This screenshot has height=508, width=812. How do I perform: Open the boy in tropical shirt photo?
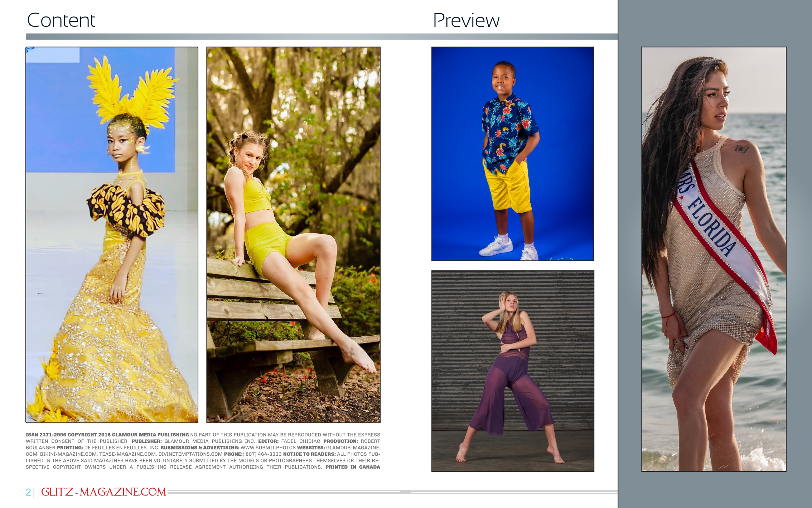pos(513,154)
